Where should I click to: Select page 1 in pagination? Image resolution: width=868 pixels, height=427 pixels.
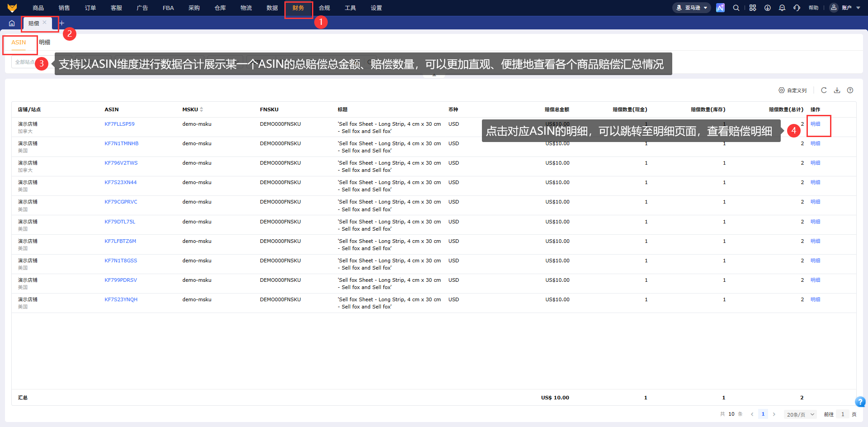point(763,414)
